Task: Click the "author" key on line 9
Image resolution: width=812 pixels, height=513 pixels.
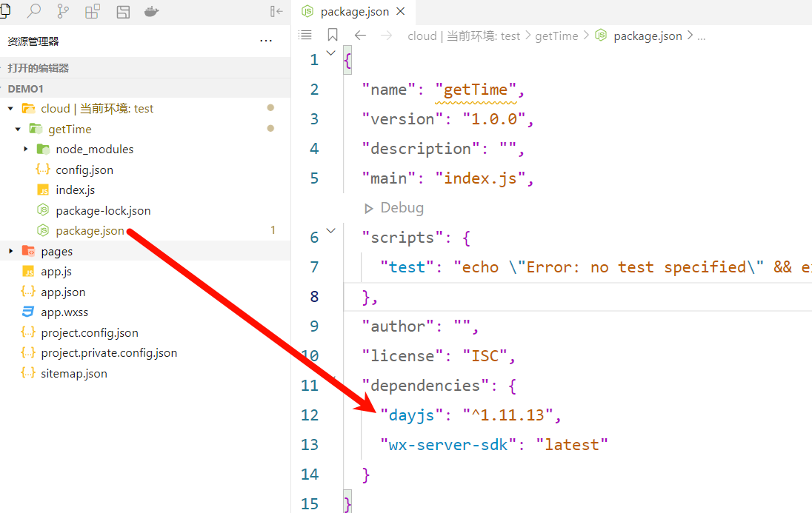Action: point(398,326)
